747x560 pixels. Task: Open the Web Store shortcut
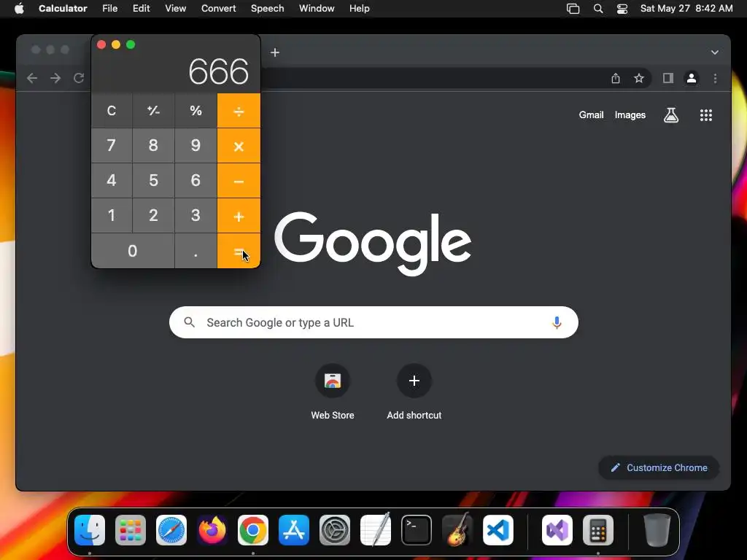click(x=333, y=392)
